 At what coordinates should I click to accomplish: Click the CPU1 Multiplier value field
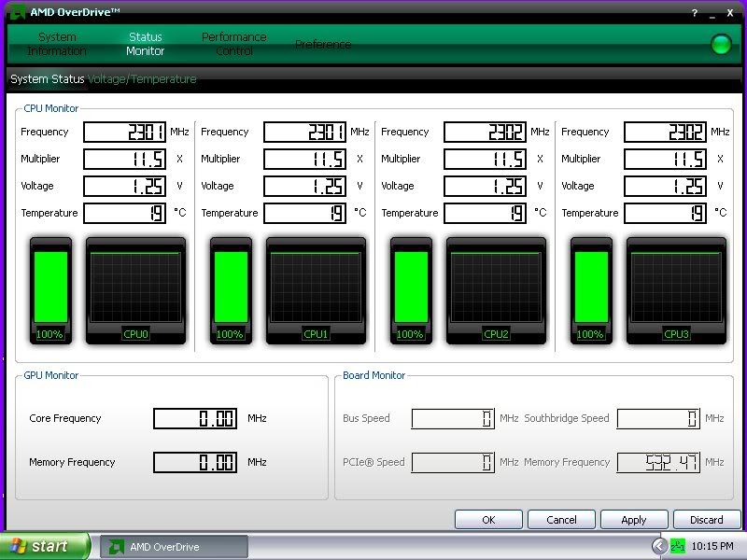point(305,159)
